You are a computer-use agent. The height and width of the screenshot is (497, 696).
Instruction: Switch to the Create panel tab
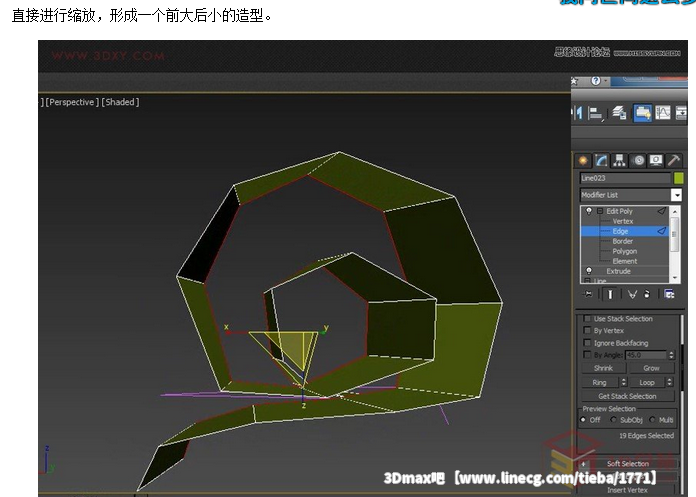tap(583, 161)
